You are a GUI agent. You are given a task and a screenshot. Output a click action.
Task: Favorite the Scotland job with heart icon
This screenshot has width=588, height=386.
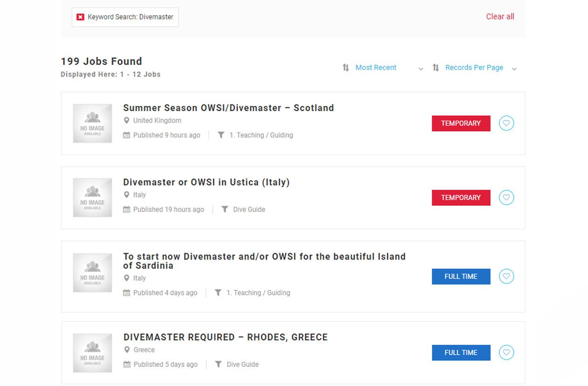point(506,123)
